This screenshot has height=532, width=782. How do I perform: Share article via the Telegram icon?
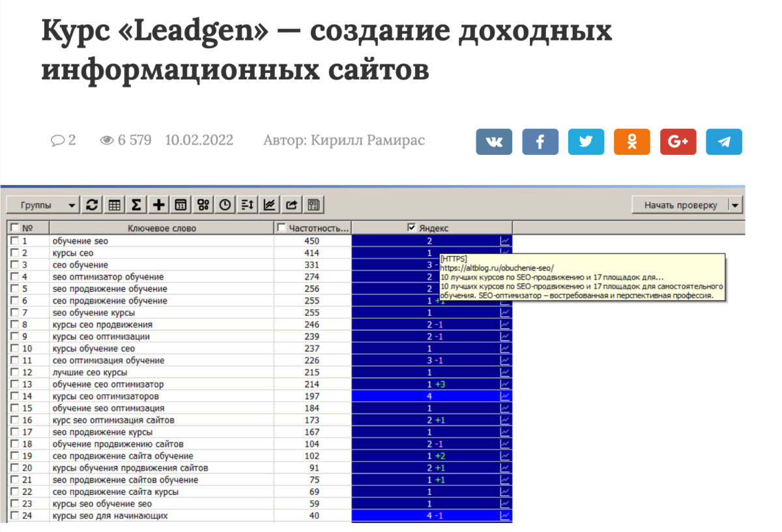pos(723,141)
